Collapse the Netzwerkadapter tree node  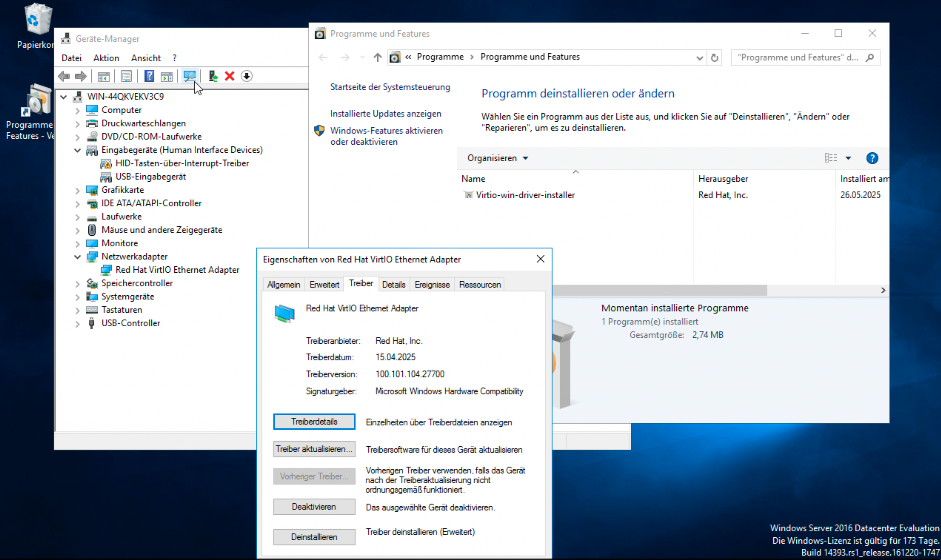(x=77, y=257)
